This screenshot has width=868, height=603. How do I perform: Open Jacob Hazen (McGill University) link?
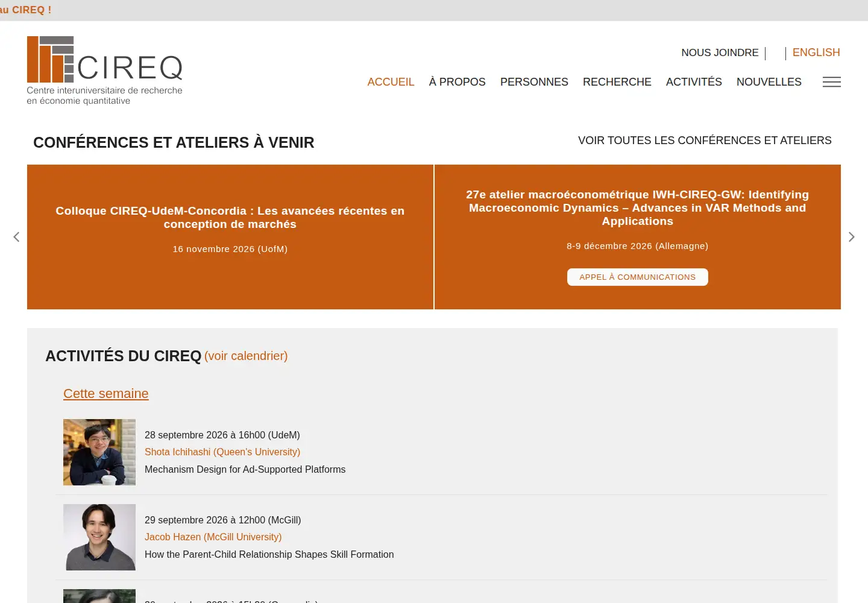[x=213, y=537]
